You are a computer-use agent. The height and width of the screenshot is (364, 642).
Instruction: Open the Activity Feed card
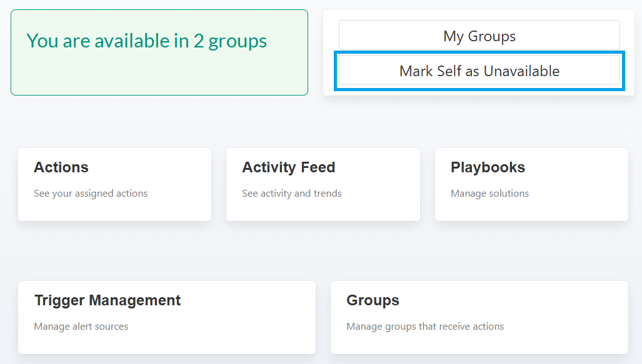pos(323,184)
